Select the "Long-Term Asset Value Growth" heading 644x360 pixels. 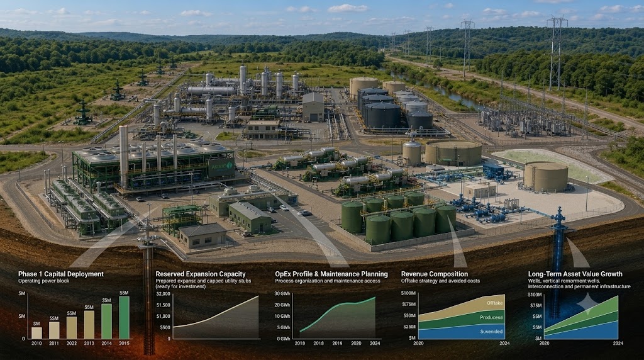pos(575,274)
